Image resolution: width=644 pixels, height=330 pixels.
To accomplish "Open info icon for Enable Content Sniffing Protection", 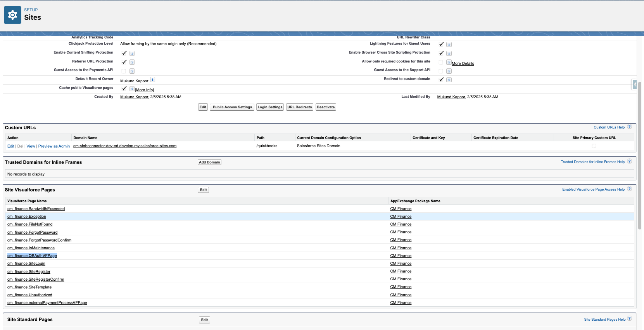I will [x=132, y=54].
